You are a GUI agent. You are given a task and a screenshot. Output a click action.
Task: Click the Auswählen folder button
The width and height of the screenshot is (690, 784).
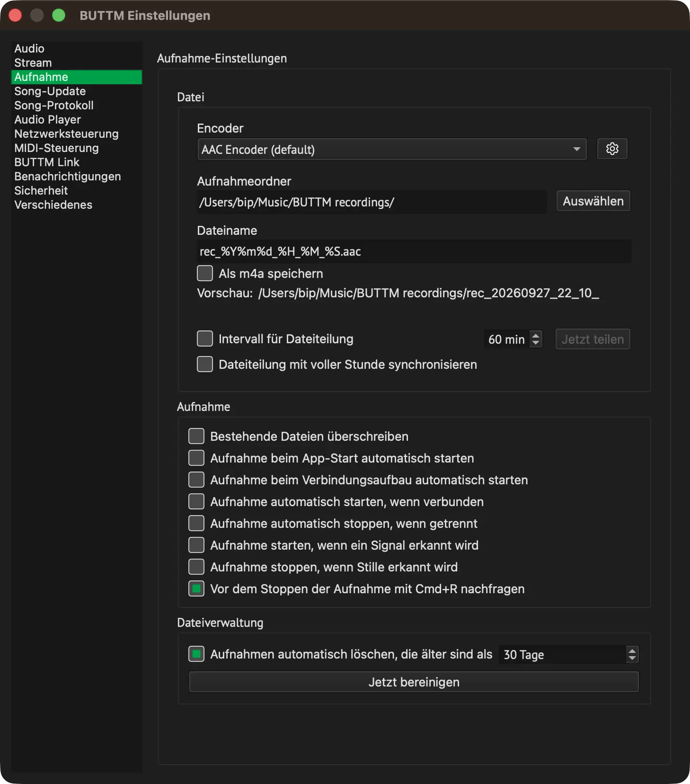[x=593, y=201]
